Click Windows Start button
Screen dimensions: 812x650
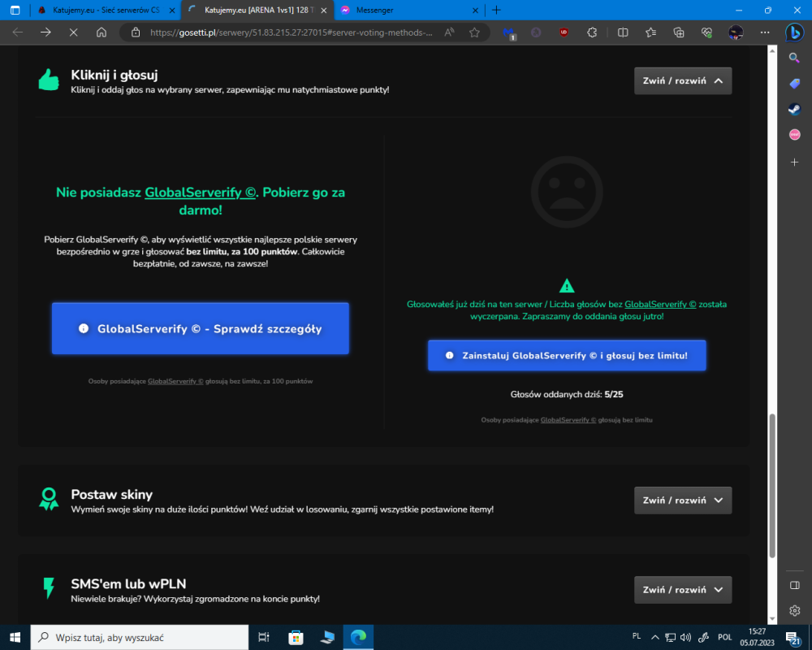pyautogui.click(x=15, y=637)
